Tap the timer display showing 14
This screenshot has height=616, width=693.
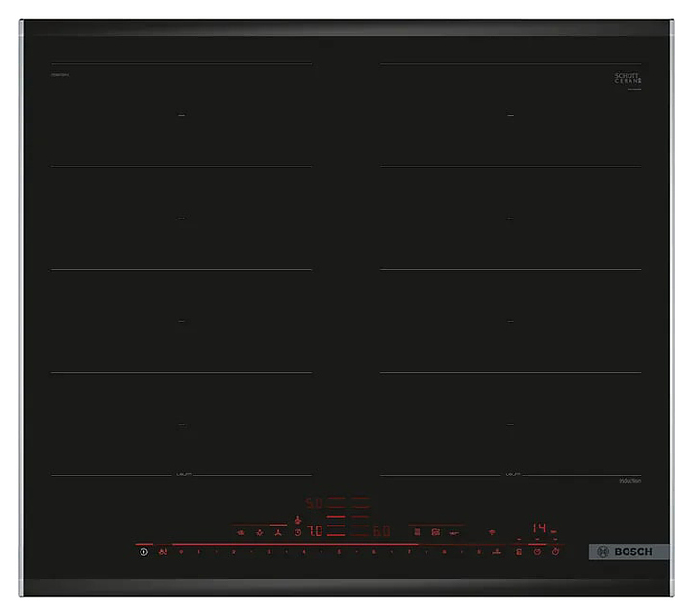[x=540, y=528]
